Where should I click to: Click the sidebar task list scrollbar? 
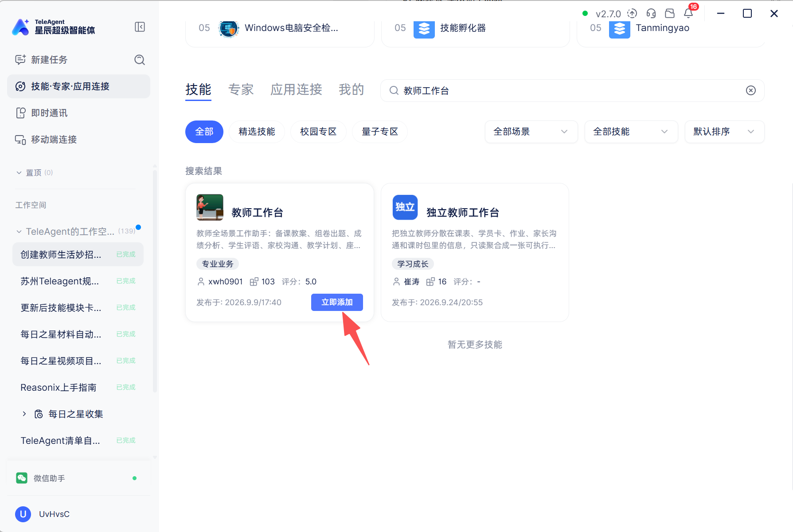[155, 281]
